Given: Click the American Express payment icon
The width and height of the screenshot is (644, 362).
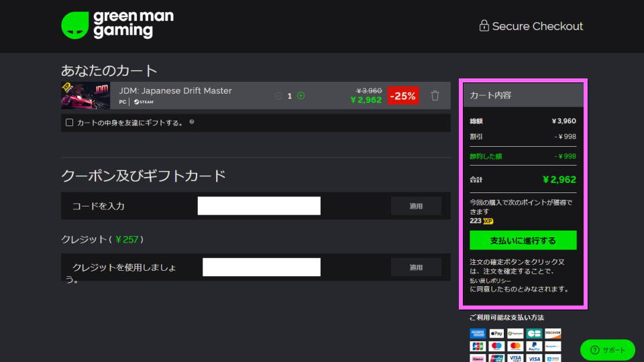Looking at the screenshot, I should (477, 333).
